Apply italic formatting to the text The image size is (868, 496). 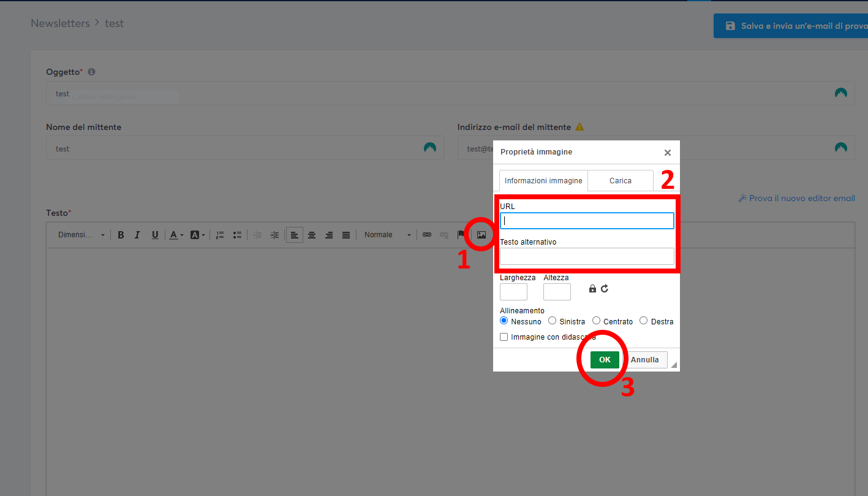pos(137,234)
